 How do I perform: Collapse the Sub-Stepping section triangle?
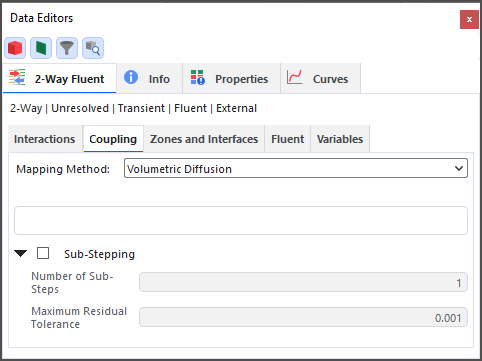(x=21, y=254)
